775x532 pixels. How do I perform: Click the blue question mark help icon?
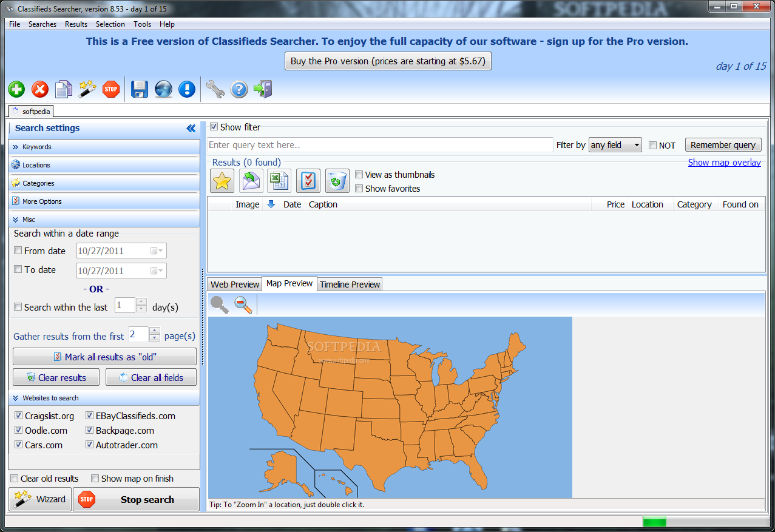click(239, 90)
